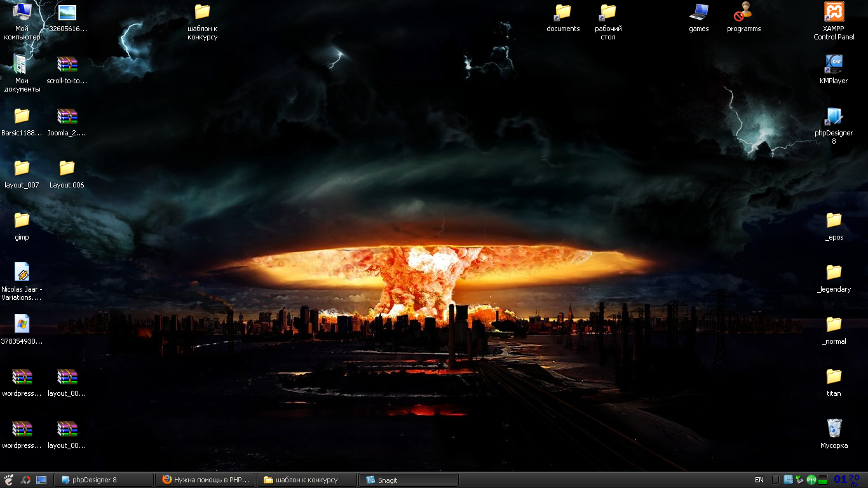The height and width of the screenshot is (488, 868).
Task: Switch to phpDesigner 8 taskbar window
Action: pyautogui.click(x=104, y=480)
